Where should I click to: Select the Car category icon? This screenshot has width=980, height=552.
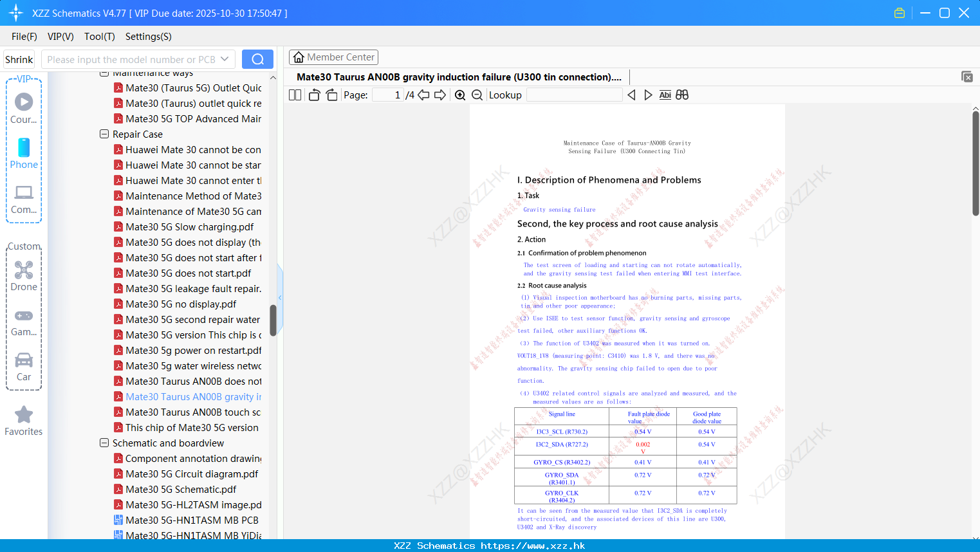pos(24,366)
